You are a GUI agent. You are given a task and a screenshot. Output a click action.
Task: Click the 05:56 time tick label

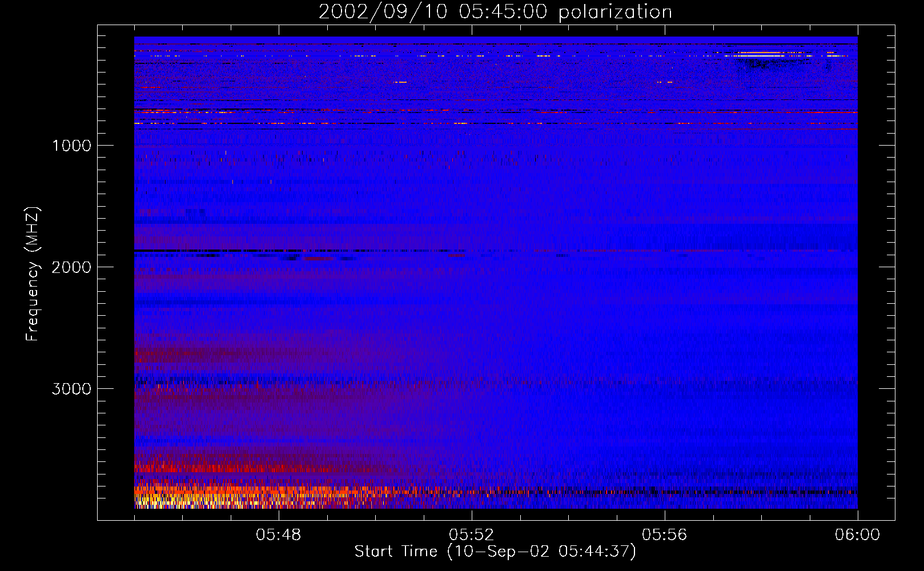click(664, 535)
